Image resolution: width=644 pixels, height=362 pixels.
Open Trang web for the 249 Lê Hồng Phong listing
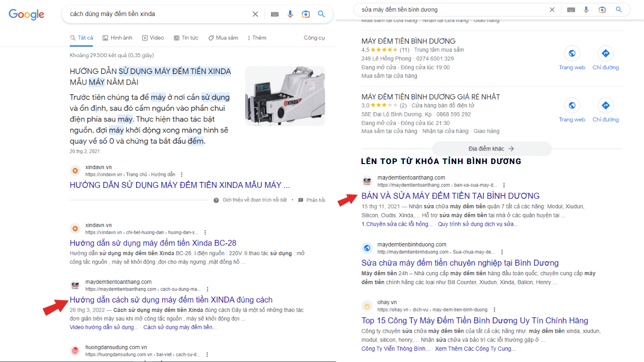[572, 58]
